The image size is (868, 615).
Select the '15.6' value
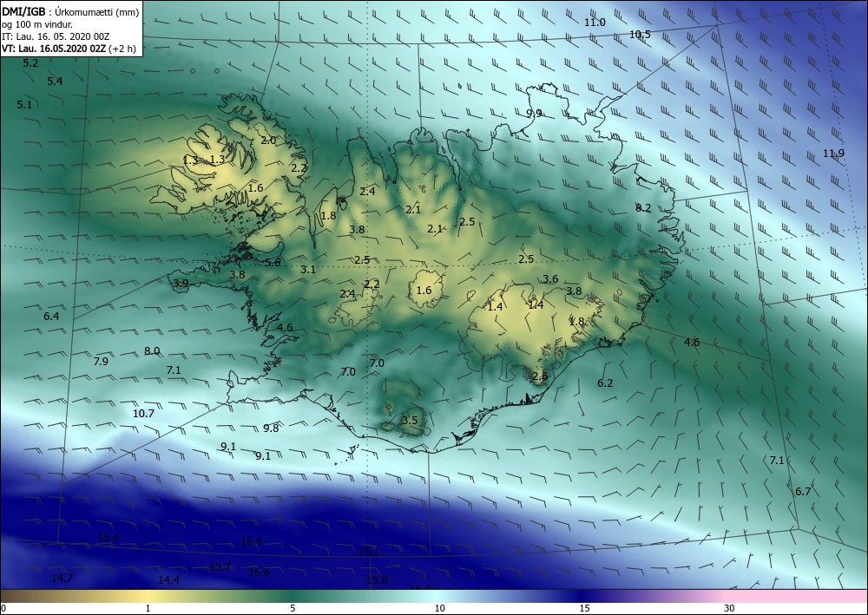(x=259, y=572)
